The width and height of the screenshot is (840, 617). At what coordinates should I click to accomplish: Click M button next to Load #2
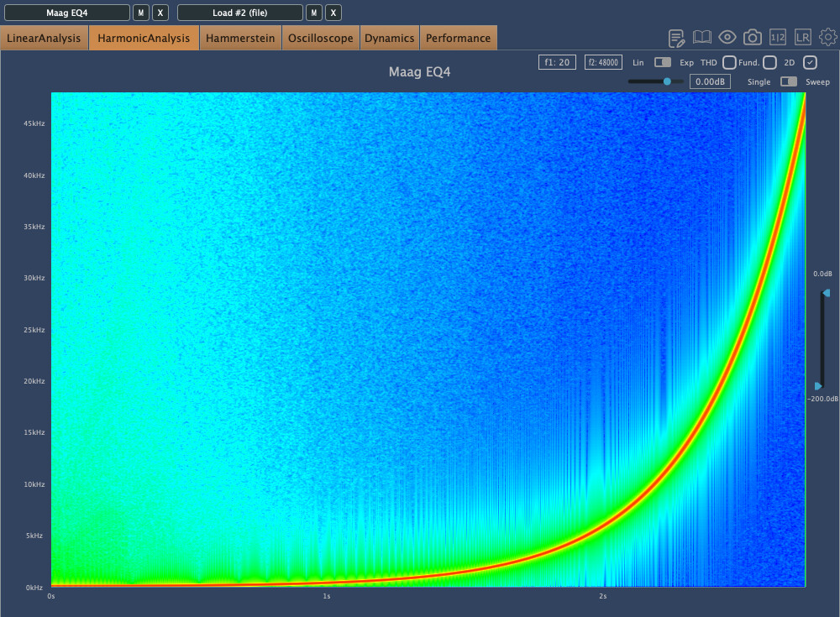click(x=314, y=13)
